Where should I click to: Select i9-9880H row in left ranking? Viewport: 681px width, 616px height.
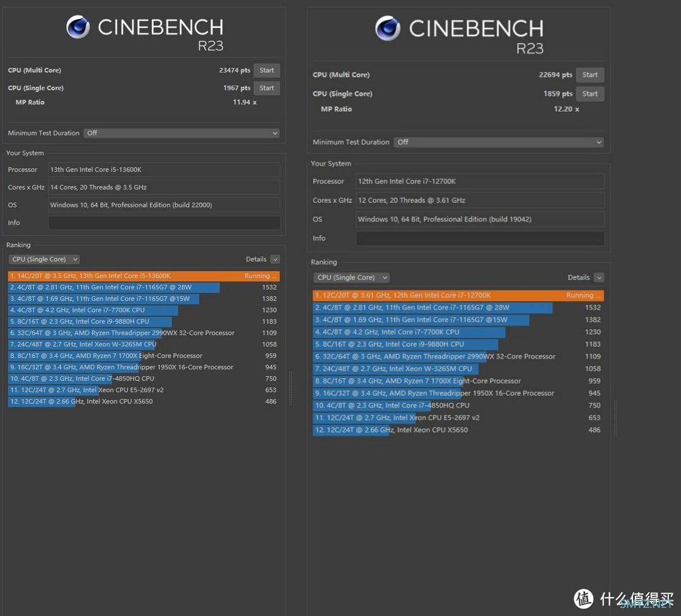(144, 322)
